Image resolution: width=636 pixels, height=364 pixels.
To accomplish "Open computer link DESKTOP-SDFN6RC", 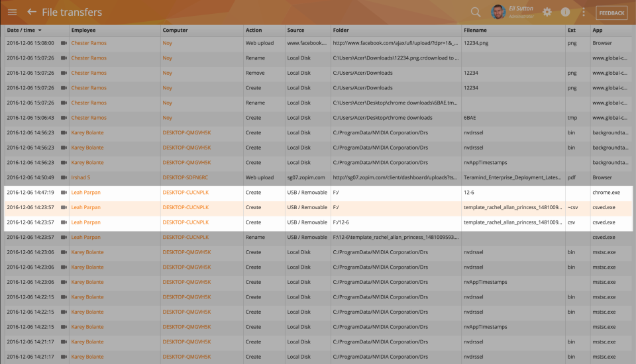I will (x=185, y=177).
